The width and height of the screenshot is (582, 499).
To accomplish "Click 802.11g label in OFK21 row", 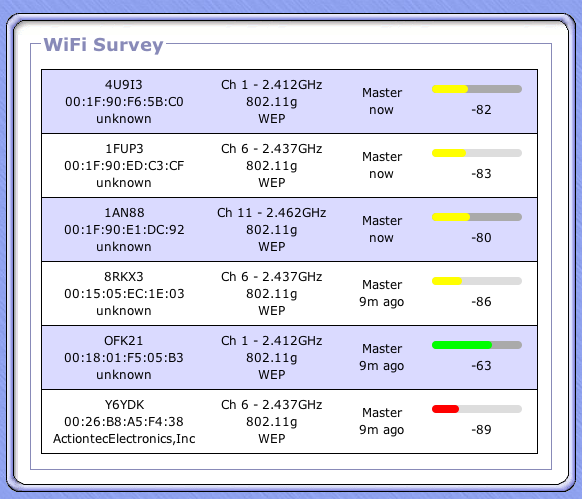I will (x=272, y=358).
